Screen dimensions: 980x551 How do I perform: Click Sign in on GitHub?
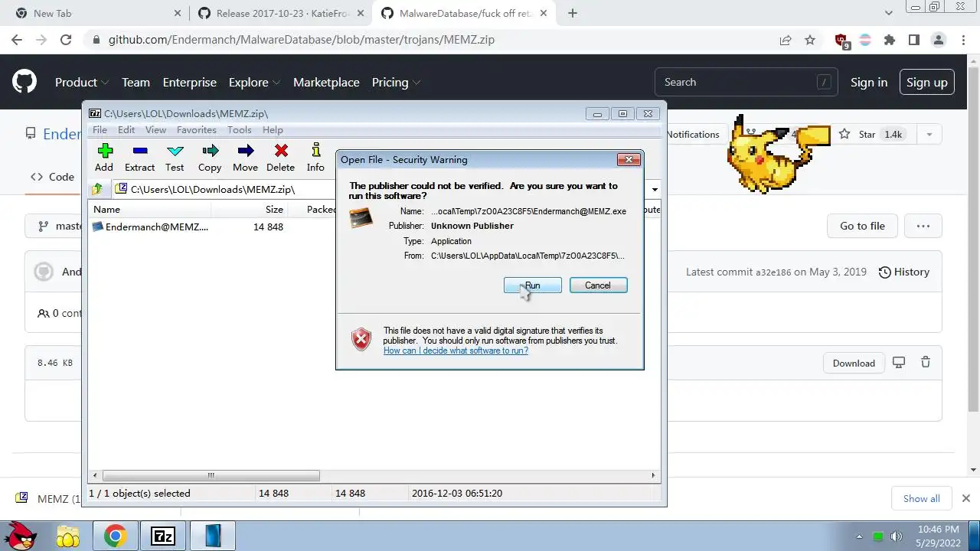click(x=869, y=83)
